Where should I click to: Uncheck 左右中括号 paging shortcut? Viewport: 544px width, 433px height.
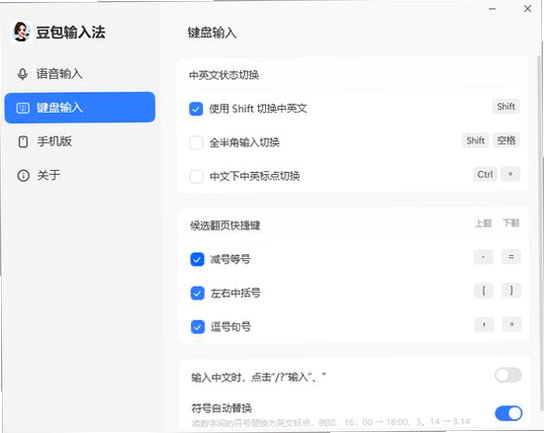point(197,293)
